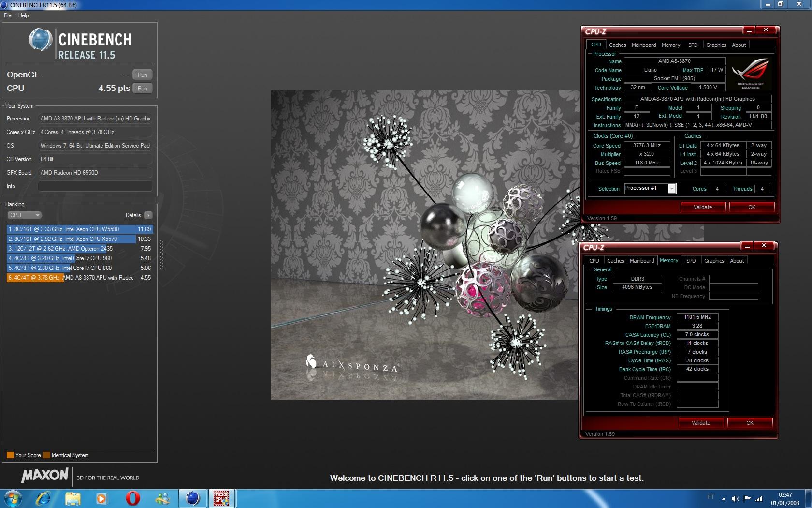Select Graphics tab in lower CPU-Z window
This screenshot has width=812, height=508.
tap(714, 261)
